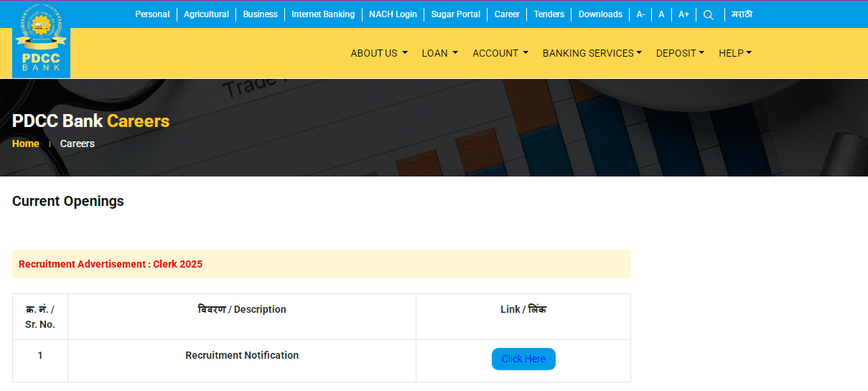Expand the Help dropdown
Viewport: 868px width, 391px height.
(x=734, y=53)
